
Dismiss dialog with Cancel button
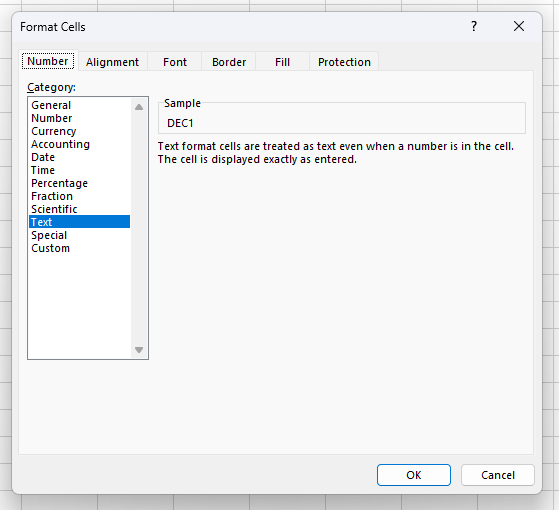point(498,475)
